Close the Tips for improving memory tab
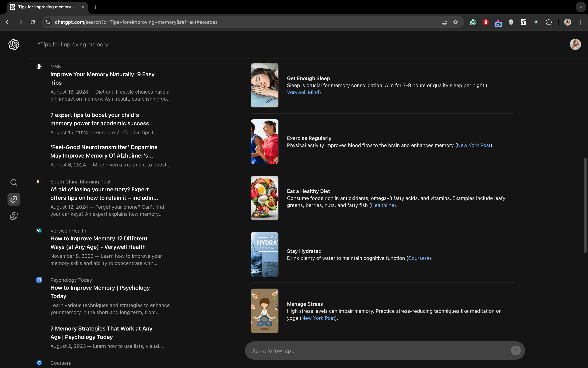The image size is (588, 368). (x=83, y=7)
